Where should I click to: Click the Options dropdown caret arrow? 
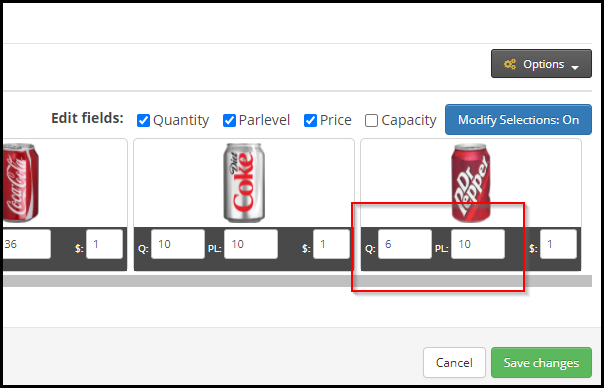(x=575, y=67)
